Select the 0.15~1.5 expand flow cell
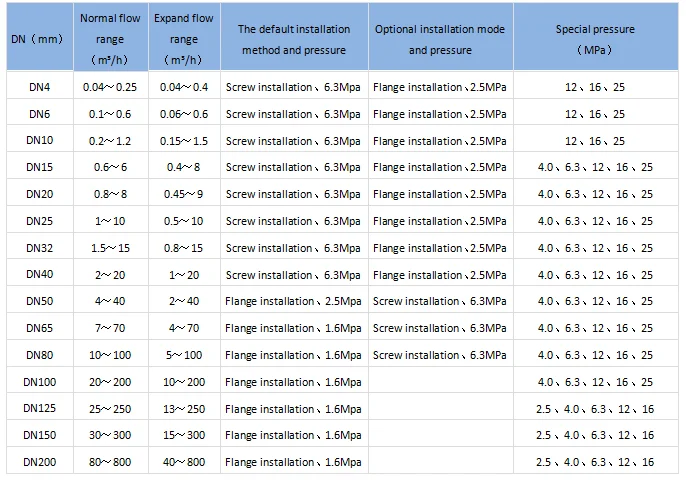This screenshot has height=481, width=686. 185,141
